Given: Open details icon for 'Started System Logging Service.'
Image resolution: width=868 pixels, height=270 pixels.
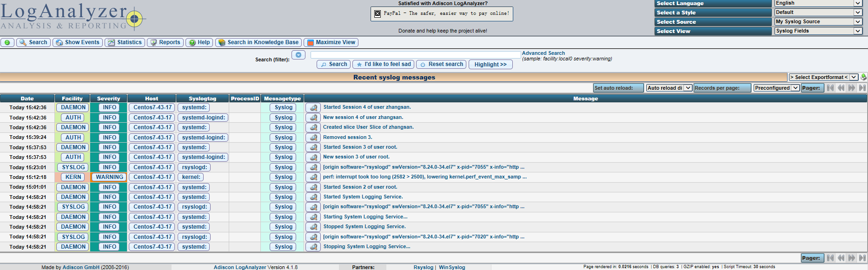Looking at the screenshot, I should 313,197.
